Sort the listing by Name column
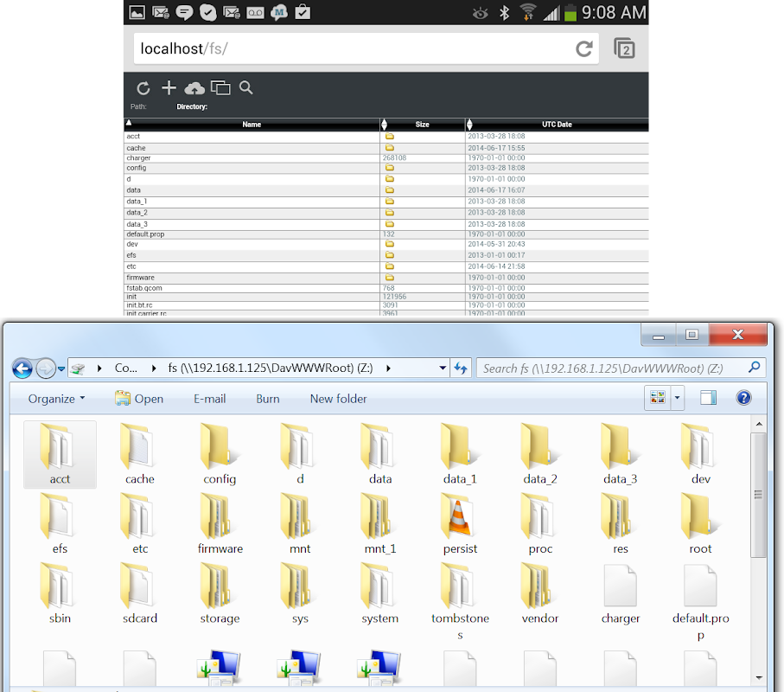 pos(252,125)
